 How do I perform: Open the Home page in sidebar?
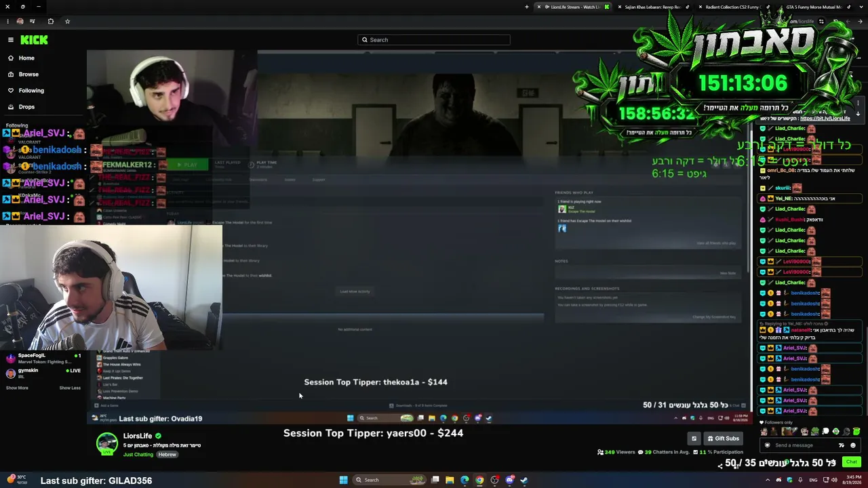pos(26,58)
